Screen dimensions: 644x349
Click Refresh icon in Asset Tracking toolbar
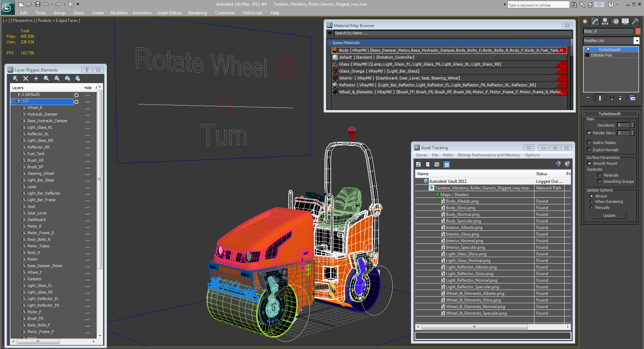419,164
